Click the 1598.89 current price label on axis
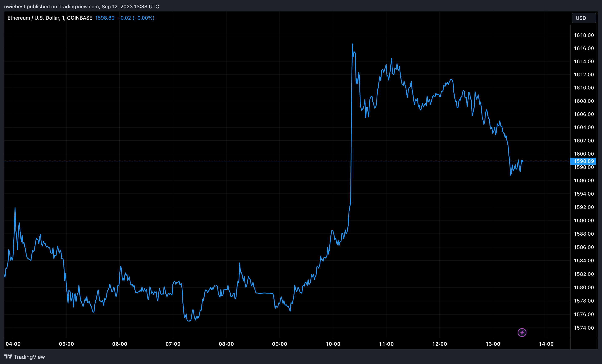Screen dimensions: 602x364 [583, 161]
